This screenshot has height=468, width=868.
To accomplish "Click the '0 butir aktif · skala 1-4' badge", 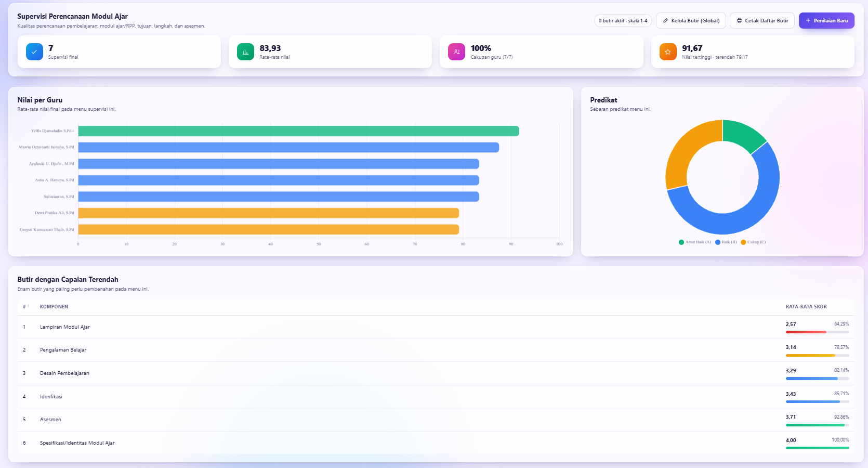I will pos(623,21).
